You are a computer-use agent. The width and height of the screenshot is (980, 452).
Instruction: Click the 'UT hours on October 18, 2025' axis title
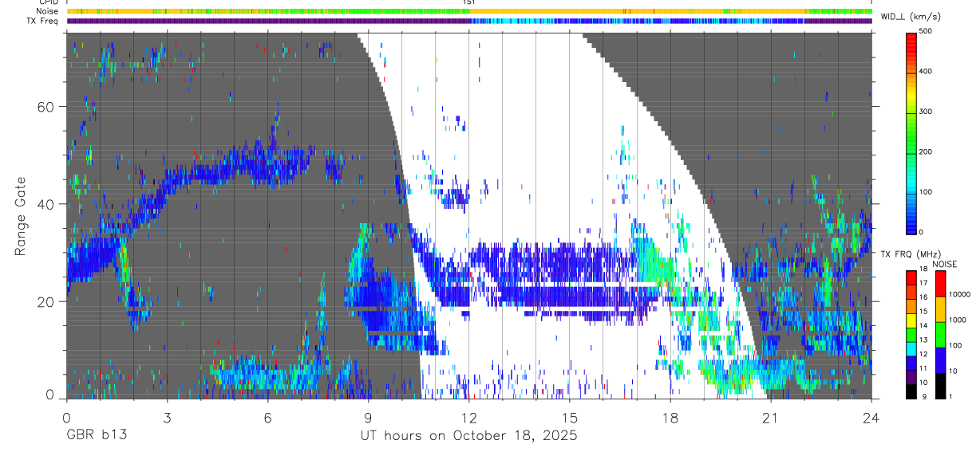point(469,436)
